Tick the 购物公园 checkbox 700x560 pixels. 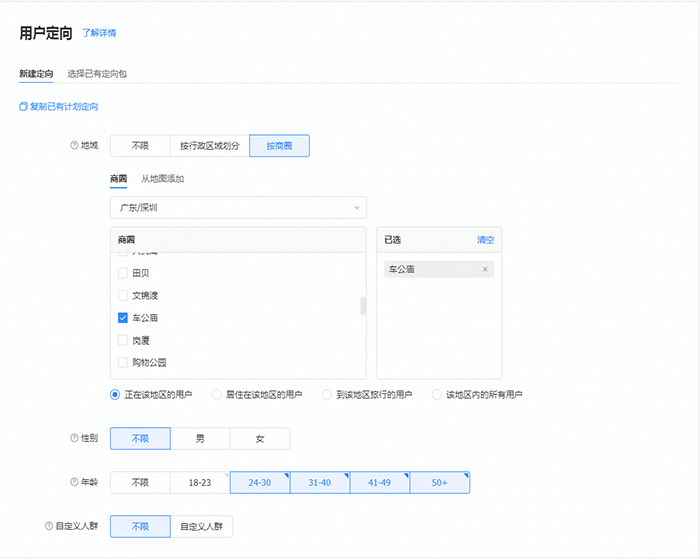point(123,362)
